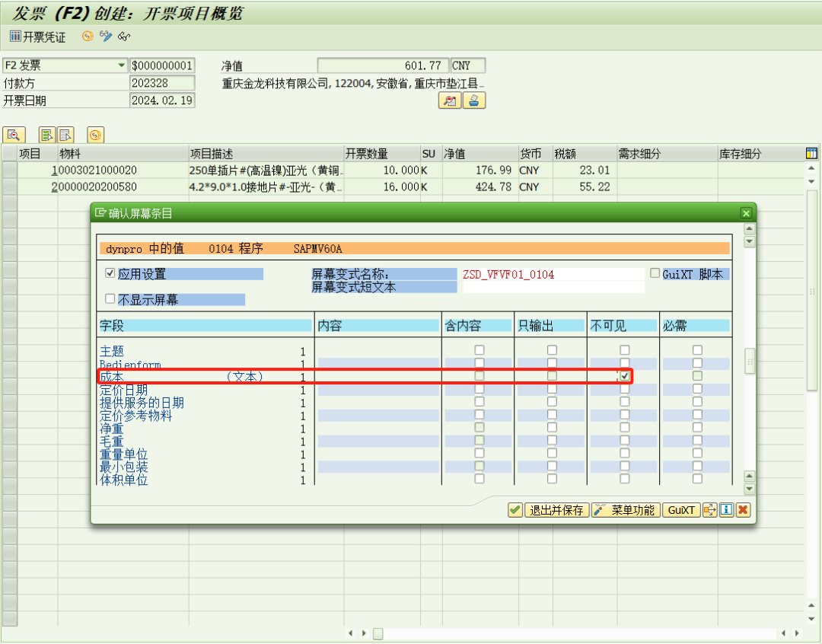Click tax amount cell 23.01
This screenshot has width=822, height=644.
[585, 170]
